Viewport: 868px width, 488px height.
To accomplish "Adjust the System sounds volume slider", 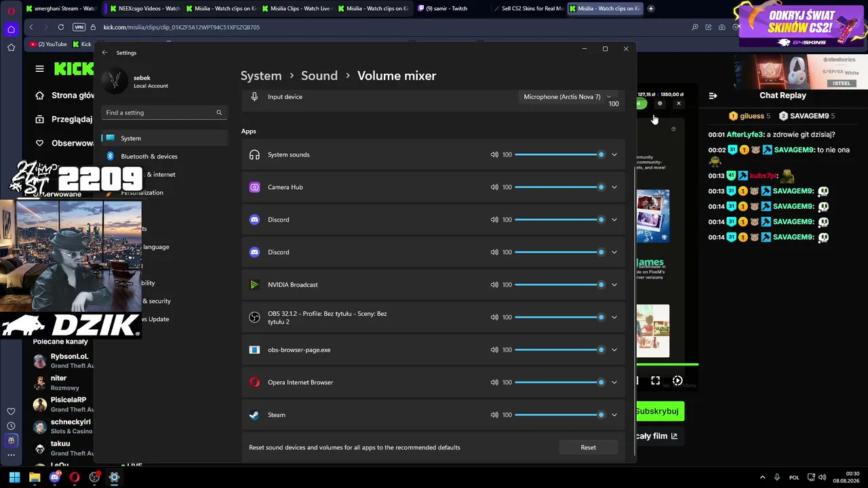I will coord(559,155).
